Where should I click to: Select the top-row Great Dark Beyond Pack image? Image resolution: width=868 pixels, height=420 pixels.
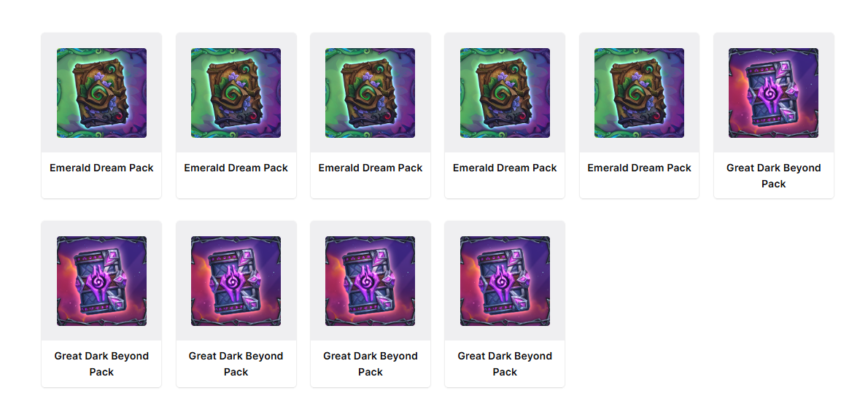point(773,93)
